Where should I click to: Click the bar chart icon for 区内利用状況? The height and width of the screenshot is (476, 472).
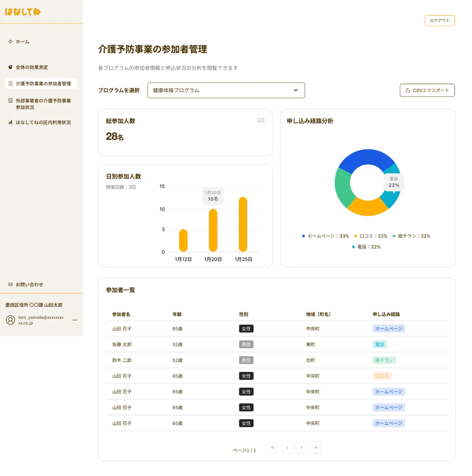click(10, 123)
